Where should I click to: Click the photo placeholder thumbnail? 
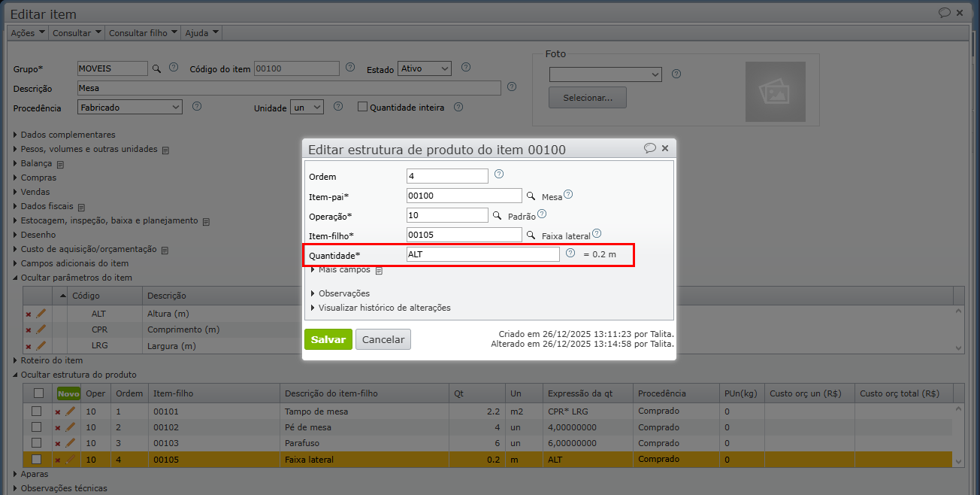coord(775,92)
